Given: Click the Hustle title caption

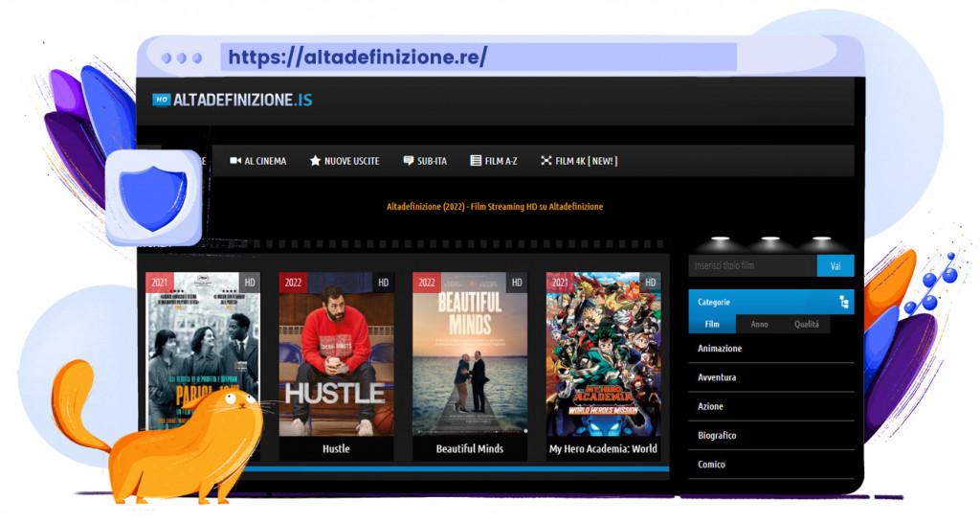Looking at the screenshot, I should click(x=336, y=448).
